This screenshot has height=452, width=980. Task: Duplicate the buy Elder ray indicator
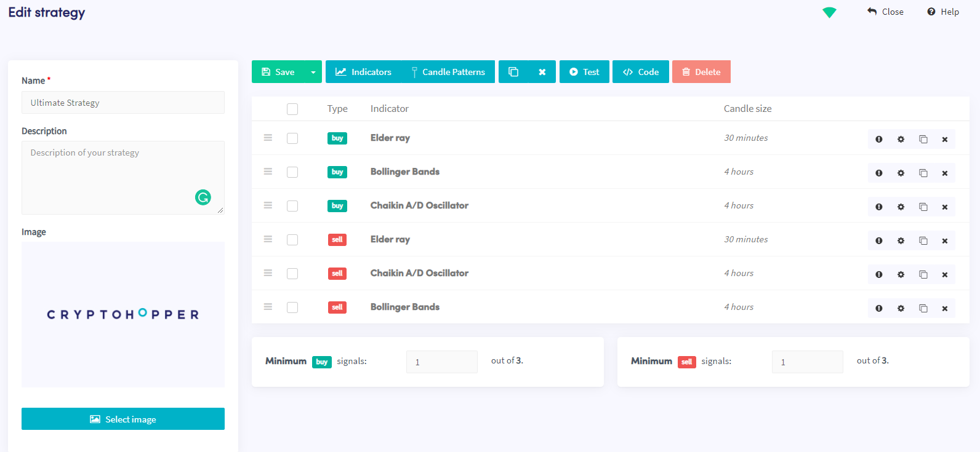[x=923, y=139]
